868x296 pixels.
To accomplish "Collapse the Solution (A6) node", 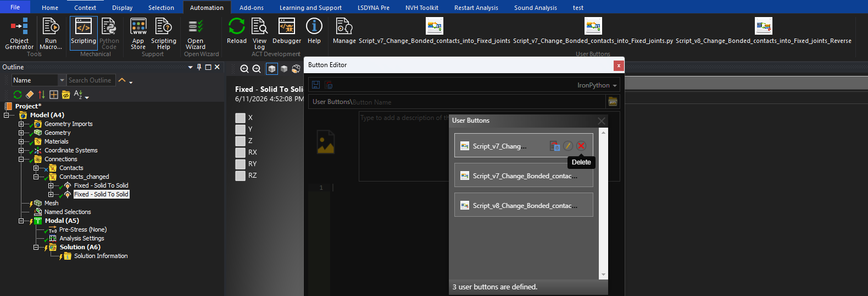I will (36, 247).
